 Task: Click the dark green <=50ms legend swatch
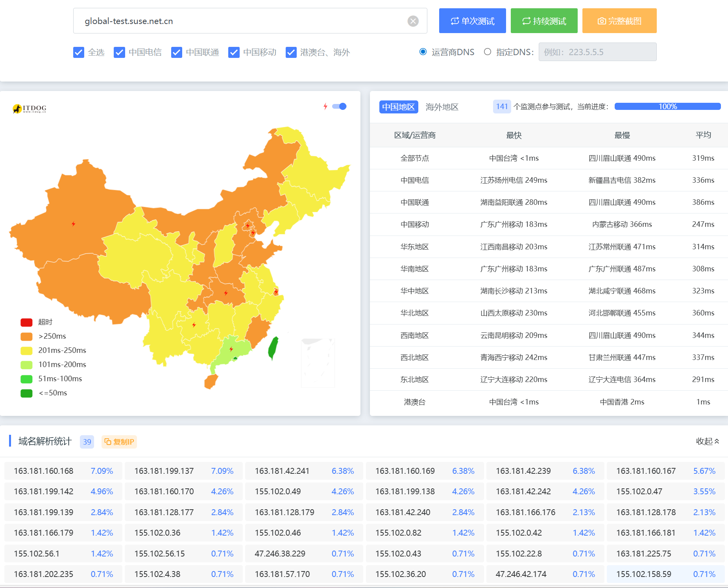26,393
